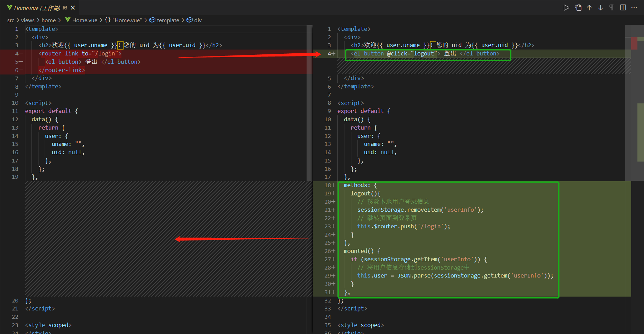The image size is (644, 334).
Task: Click line number 31+ in right gutter
Action: point(329,292)
